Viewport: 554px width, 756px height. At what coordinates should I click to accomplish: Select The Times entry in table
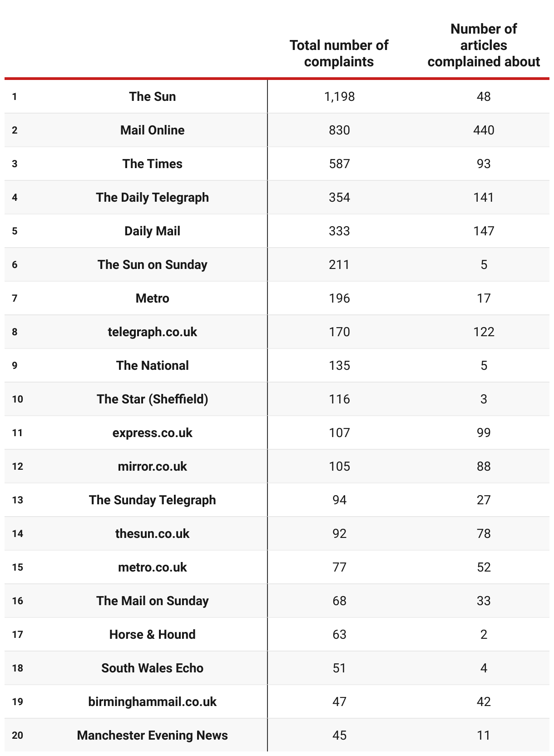152,164
